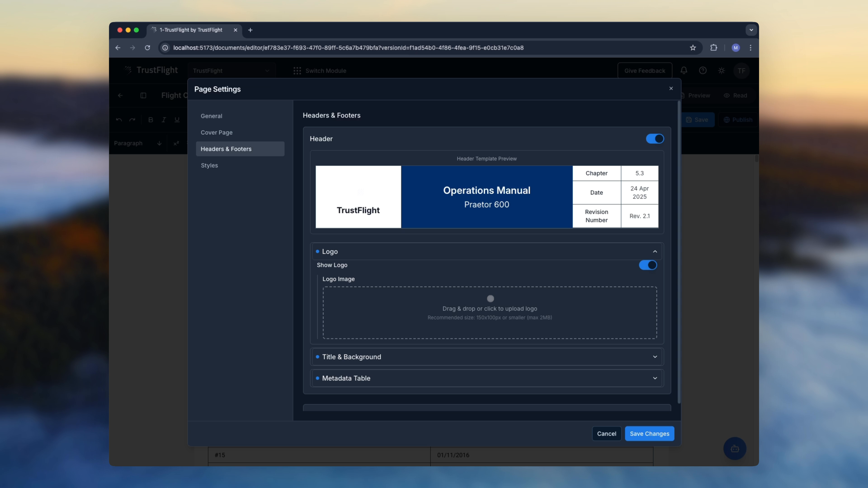Click the browser back arrow
868x488 pixels.
click(x=118, y=47)
